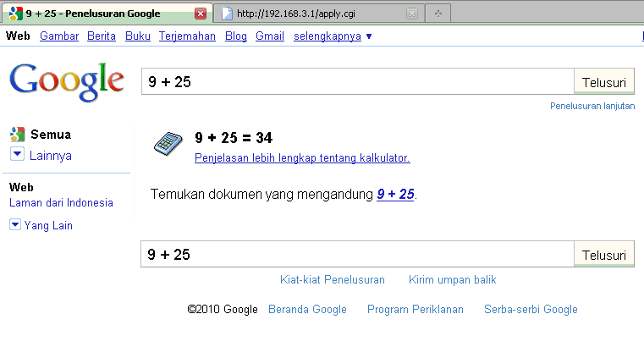The height and width of the screenshot is (347, 644).
Task: Expand the Yang Lain dropdown arrow
Action: (14, 224)
